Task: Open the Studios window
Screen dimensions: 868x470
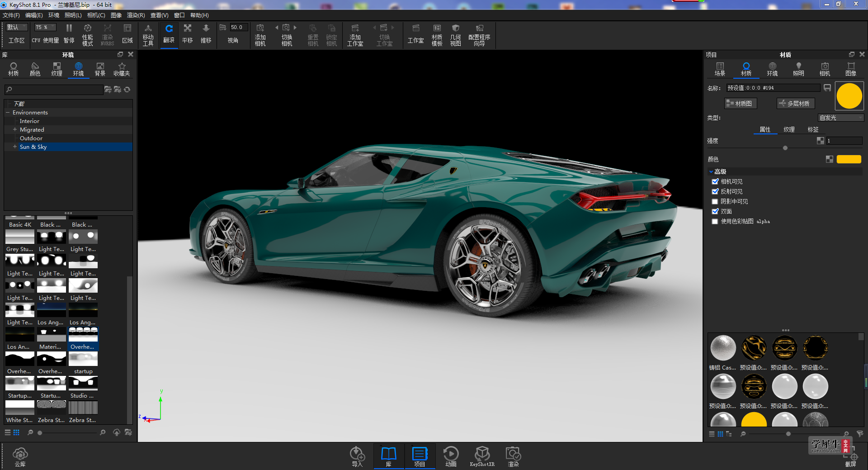Action: tap(415, 34)
